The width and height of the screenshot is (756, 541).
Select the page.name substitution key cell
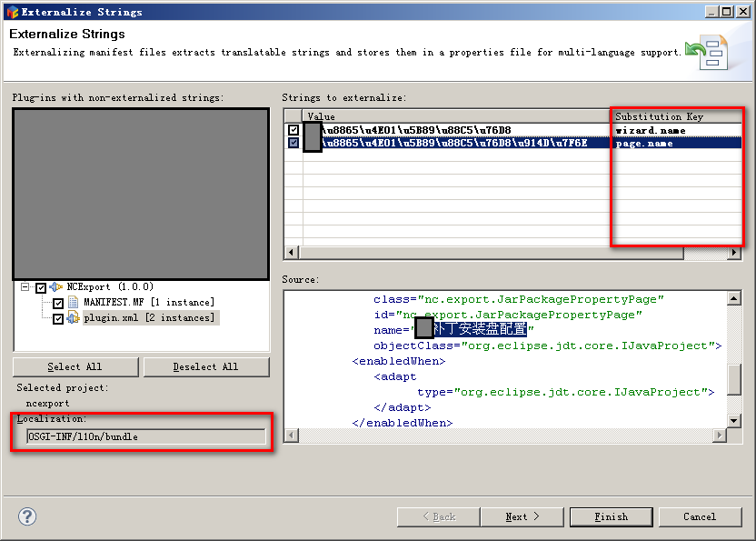677,144
